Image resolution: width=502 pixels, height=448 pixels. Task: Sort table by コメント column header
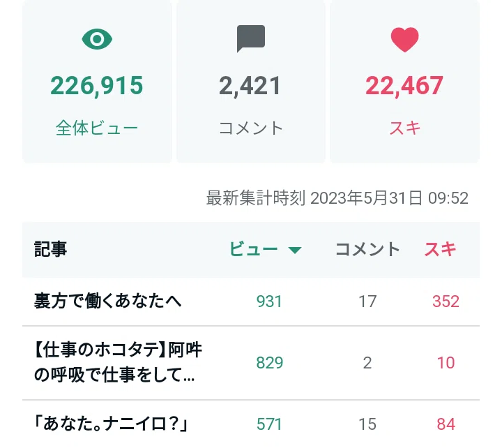(367, 249)
